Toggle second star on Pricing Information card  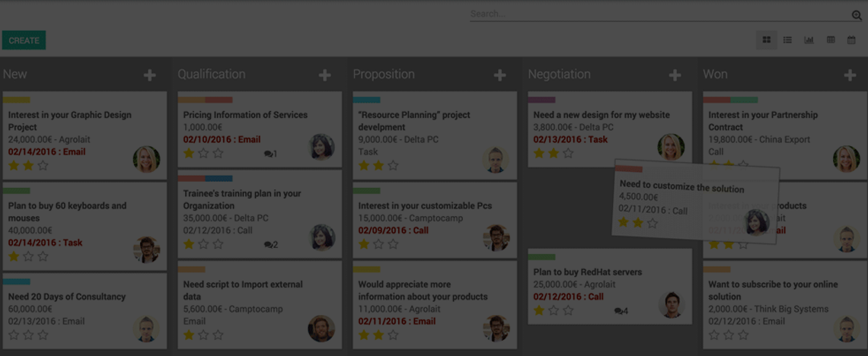(x=203, y=153)
